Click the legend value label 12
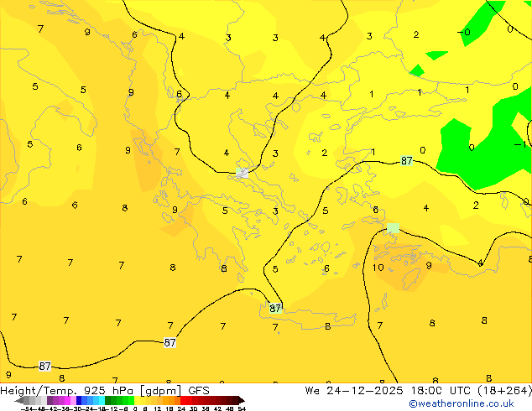Viewport: 532px width, 411px height. point(157,408)
